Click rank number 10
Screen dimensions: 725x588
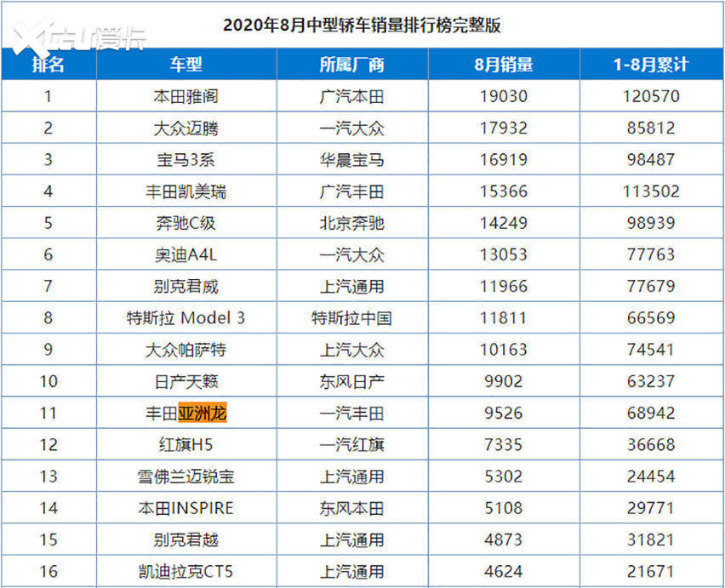point(49,381)
